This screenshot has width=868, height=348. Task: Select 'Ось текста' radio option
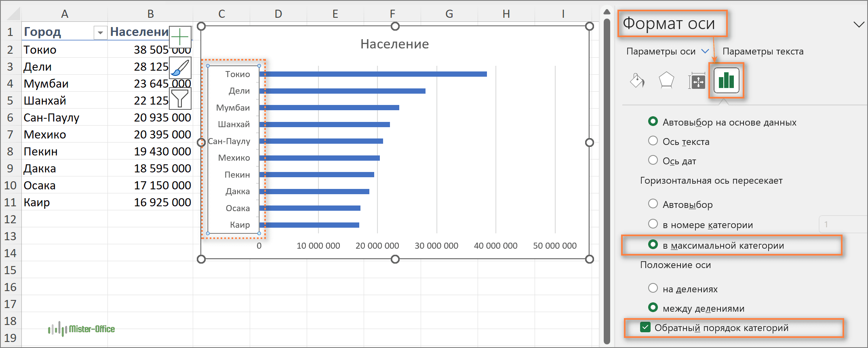point(653,141)
